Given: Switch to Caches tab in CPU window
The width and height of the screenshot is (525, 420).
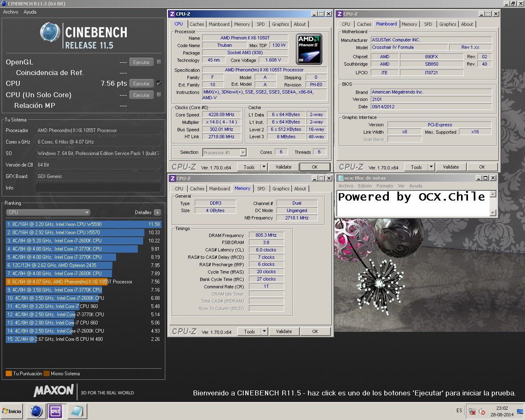Looking at the screenshot, I should coord(197,24).
